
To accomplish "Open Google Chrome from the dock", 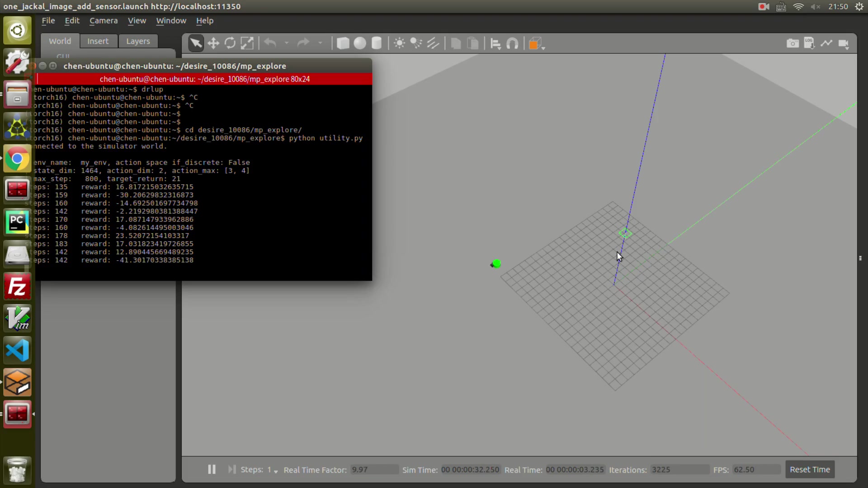I will pos(17,159).
